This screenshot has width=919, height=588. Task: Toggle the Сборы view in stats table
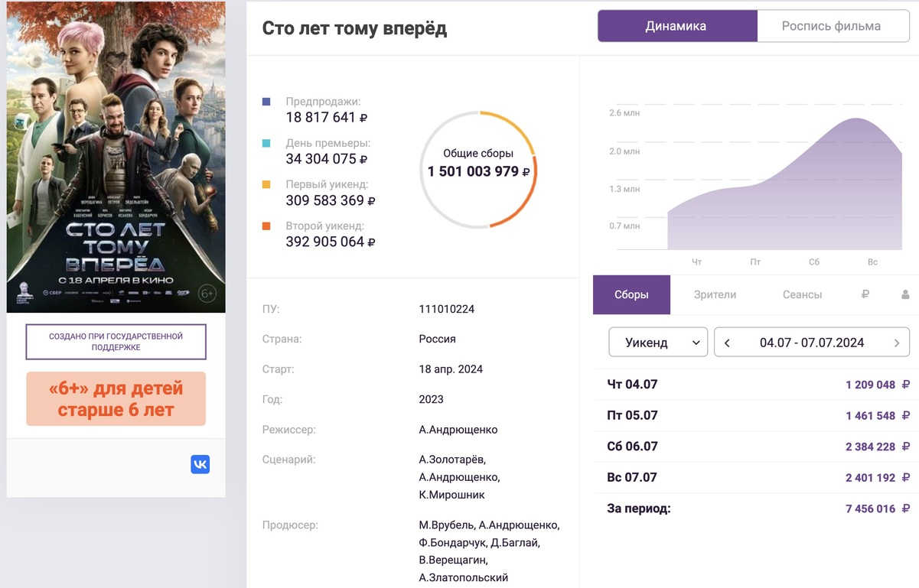[x=631, y=294]
